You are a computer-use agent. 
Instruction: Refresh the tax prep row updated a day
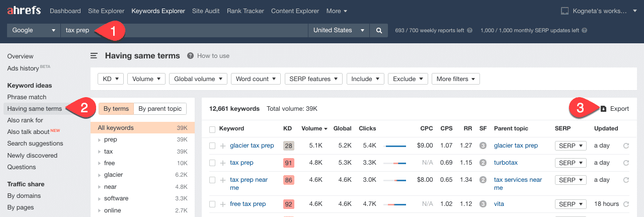[626, 163]
